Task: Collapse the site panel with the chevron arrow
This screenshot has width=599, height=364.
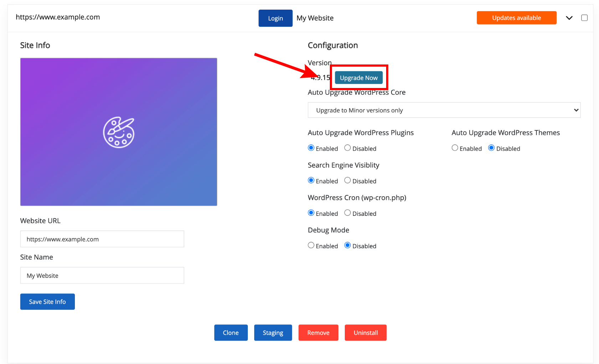Action: click(x=569, y=18)
